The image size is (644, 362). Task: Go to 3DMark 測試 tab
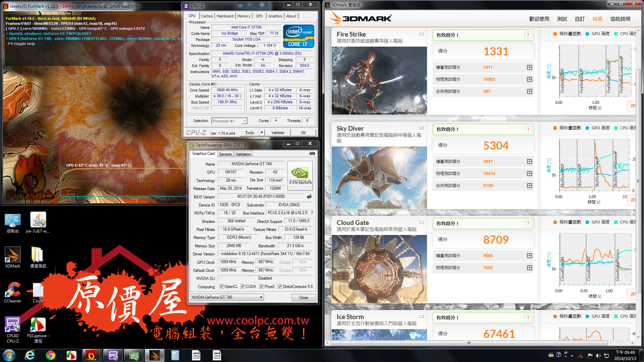tap(562, 19)
